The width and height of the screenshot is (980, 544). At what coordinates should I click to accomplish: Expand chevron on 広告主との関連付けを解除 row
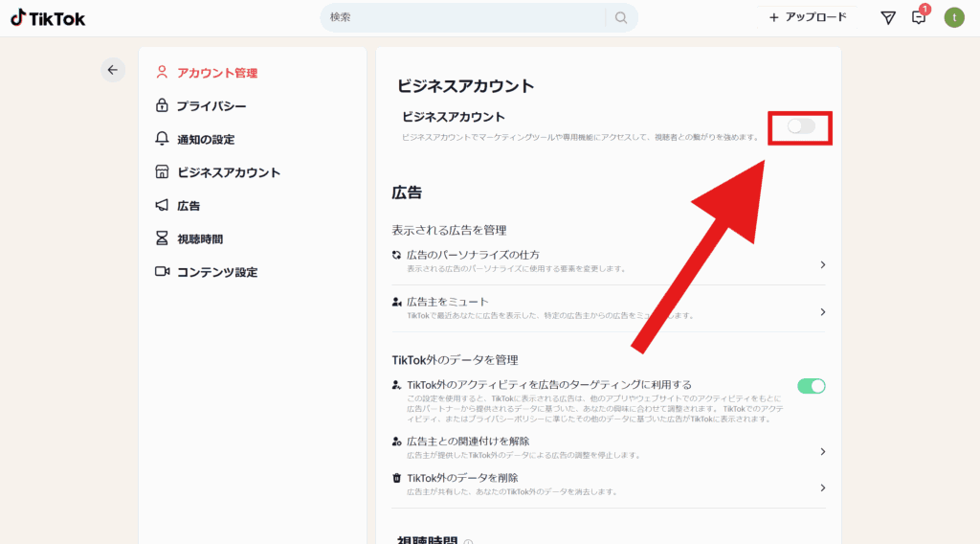pos(822,451)
